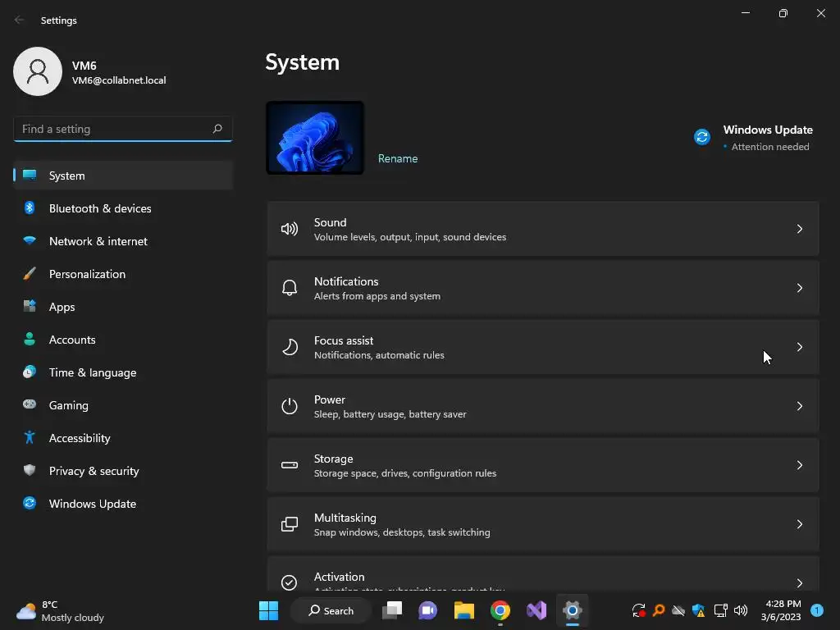Click the Find a setting search box
This screenshot has width=840, height=630.
tap(123, 129)
